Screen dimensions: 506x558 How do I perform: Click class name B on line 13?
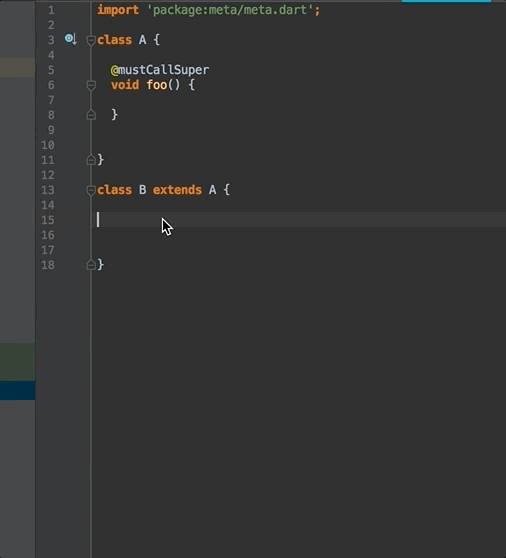click(142, 190)
